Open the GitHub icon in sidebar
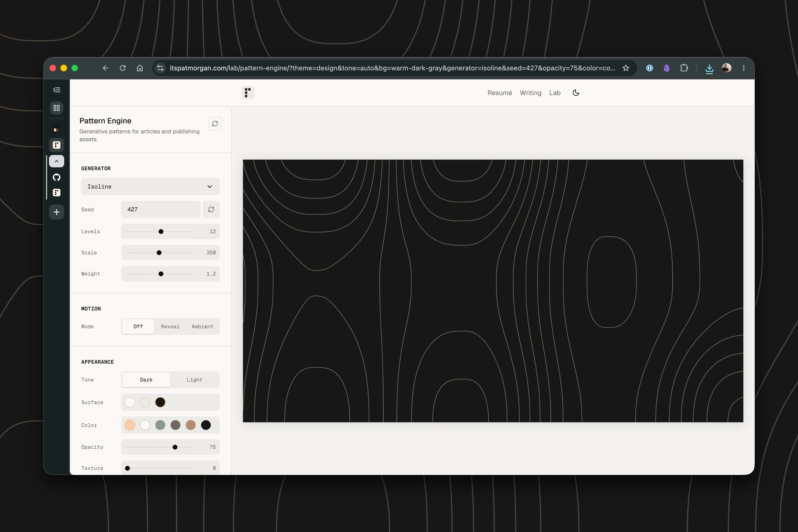 (x=57, y=177)
